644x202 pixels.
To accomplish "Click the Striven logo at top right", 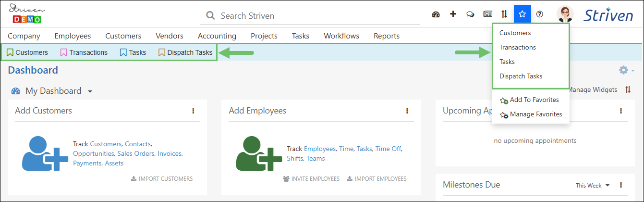I will (x=608, y=14).
